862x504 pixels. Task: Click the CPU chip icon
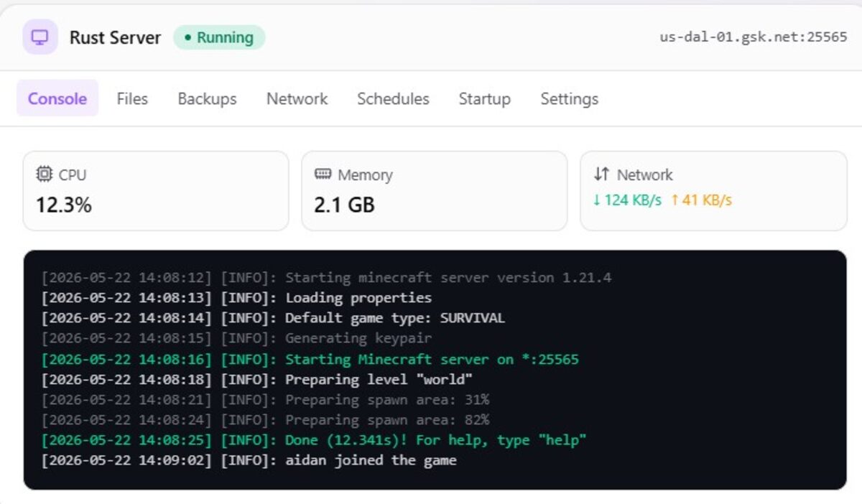tap(44, 174)
